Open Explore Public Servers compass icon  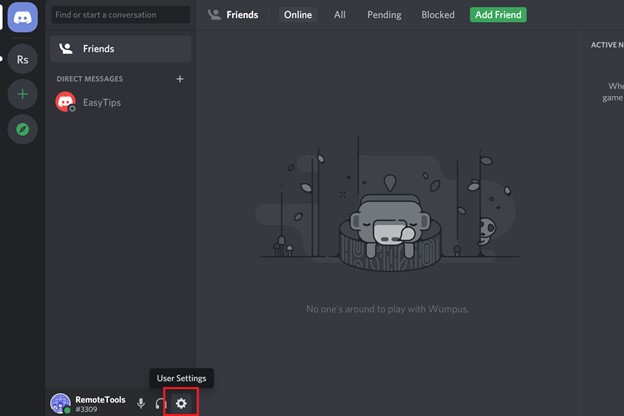[x=23, y=129]
